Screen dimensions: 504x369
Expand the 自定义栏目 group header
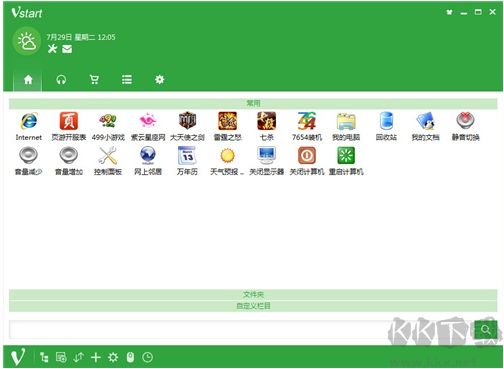(253, 306)
